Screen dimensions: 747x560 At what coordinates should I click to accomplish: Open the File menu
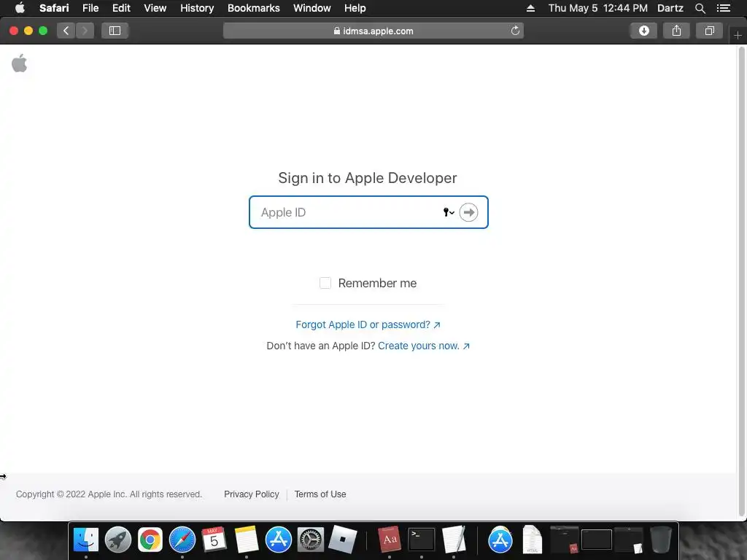click(x=90, y=8)
